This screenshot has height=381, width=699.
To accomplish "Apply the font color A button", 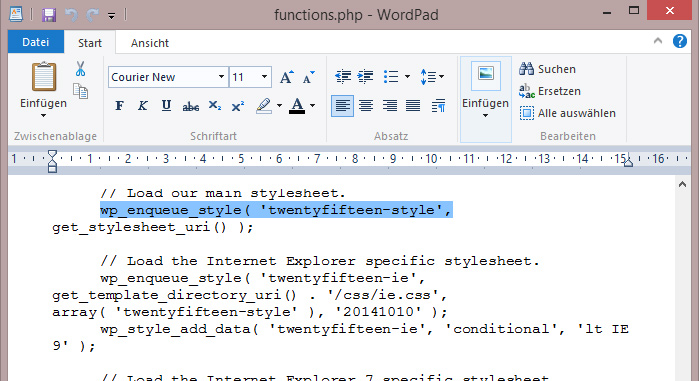I will [297, 106].
